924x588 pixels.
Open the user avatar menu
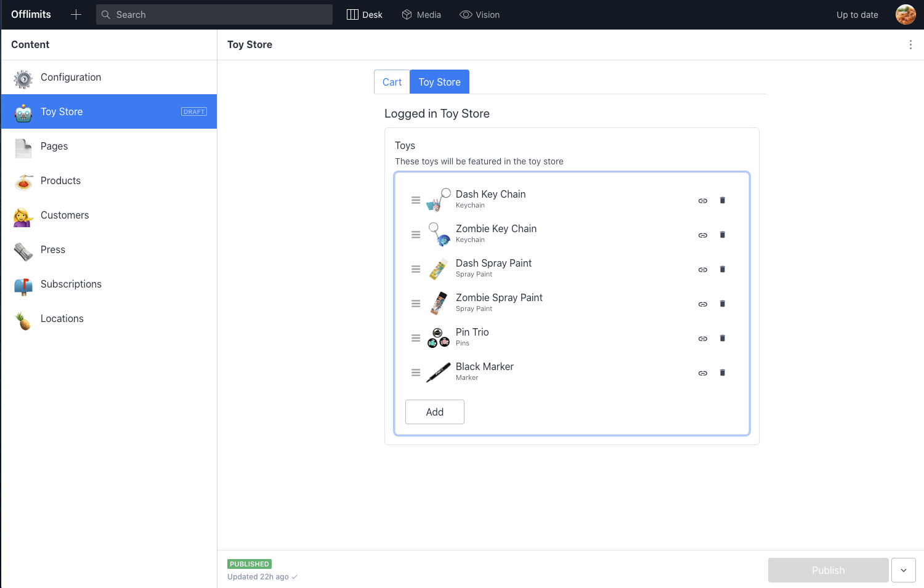(x=906, y=14)
